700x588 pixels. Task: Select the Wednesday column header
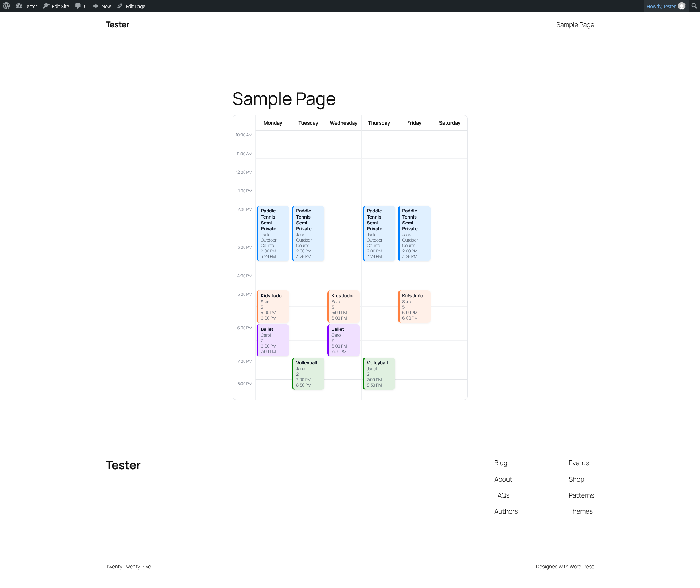(343, 123)
